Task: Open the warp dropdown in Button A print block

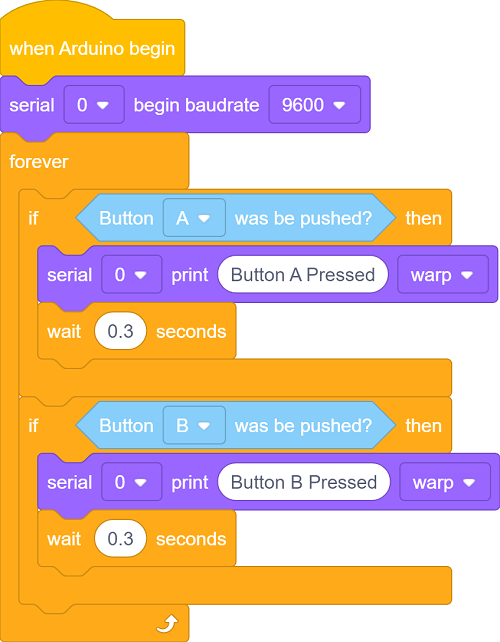Action: pos(443,275)
